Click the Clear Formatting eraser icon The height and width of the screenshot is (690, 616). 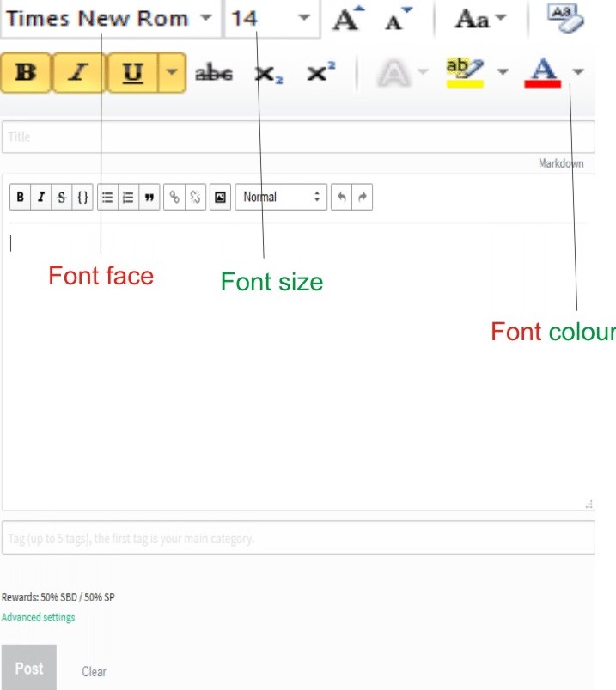click(565, 19)
